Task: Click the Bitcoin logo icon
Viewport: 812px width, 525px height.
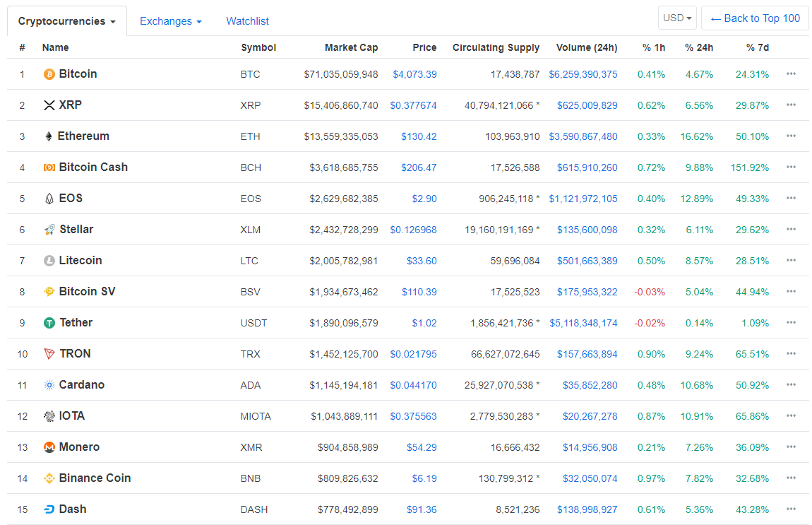Action: click(x=49, y=74)
